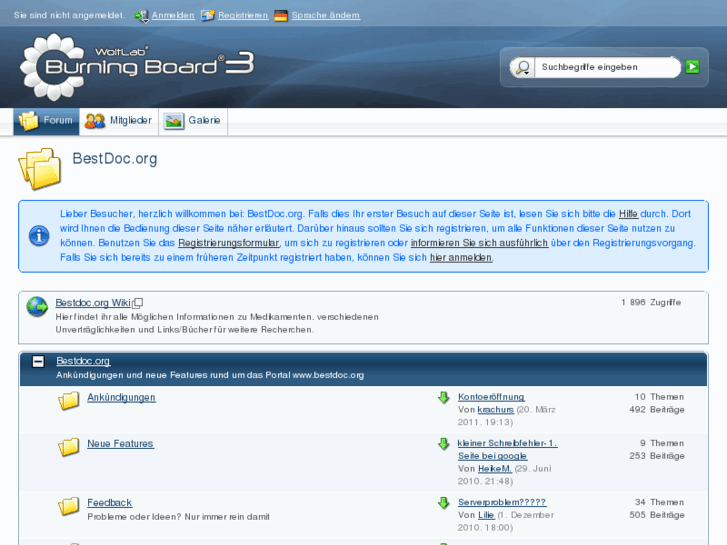Click '10 Themen' count text
The width and height of the screenshot is (727, 545).
pos(659,397)
